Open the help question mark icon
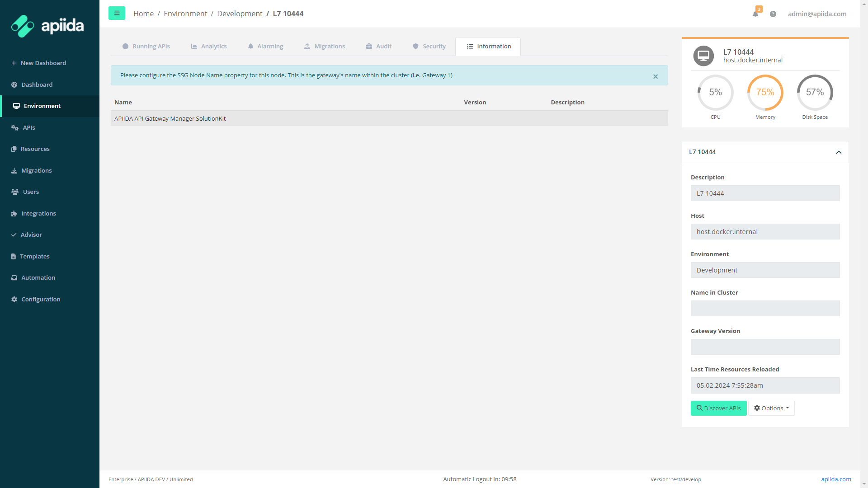The width and height of the screenshot is (868, 488). (773, 14)
